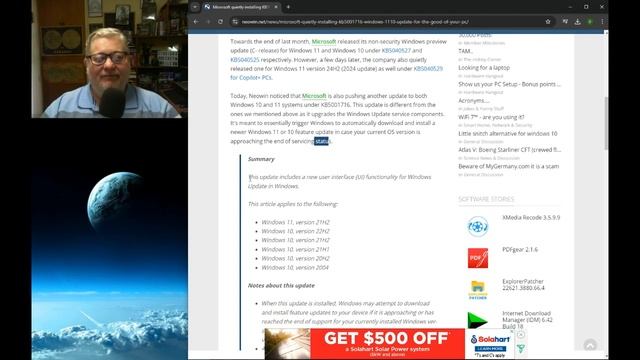The height and width of the screenshot is (360, 640).
Task: Close the Solahart ad with the X icon
Action: [x=521, y=335]
